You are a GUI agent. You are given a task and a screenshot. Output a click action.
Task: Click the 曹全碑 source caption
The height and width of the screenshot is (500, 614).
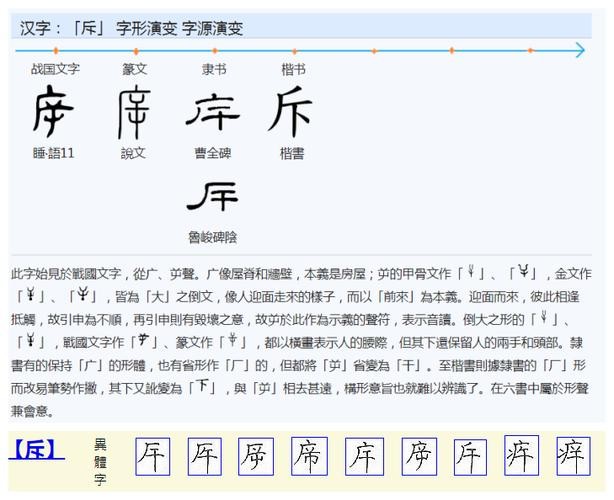[213, 153]
